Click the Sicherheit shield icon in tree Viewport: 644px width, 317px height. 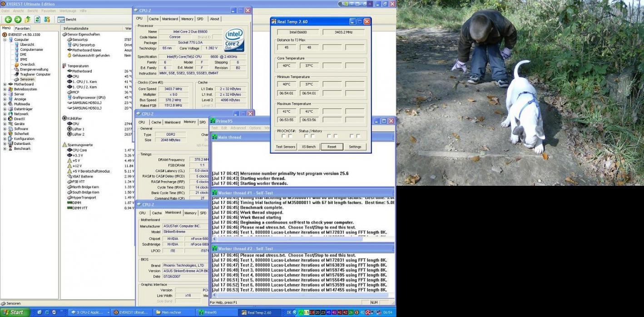[x=10, y=134]
